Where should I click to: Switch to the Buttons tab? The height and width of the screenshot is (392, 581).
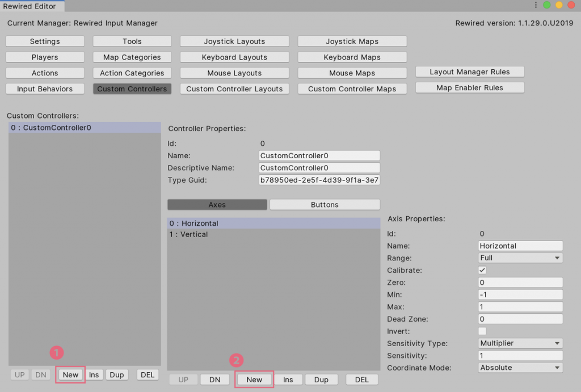(x=325, y=205)
